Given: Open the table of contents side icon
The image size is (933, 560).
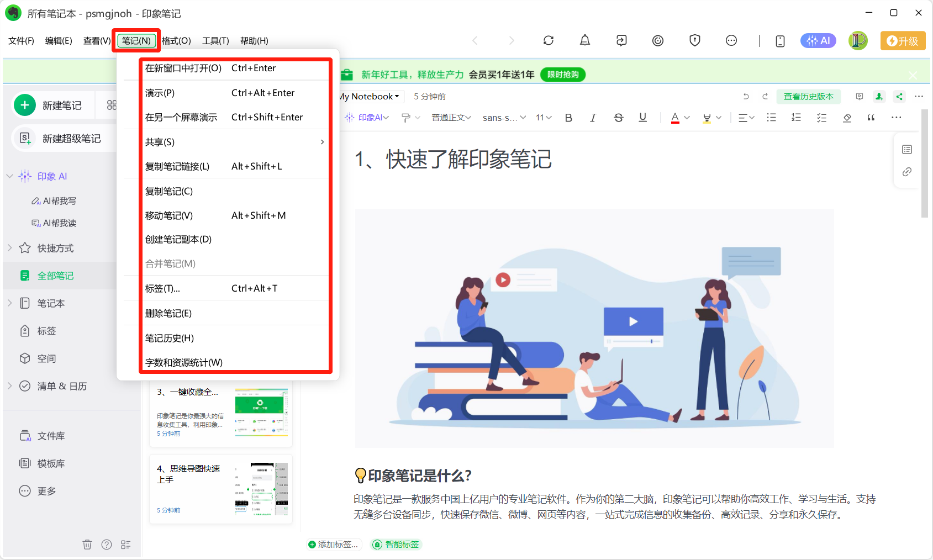Looking at the screenshot, I should point(907,149).
